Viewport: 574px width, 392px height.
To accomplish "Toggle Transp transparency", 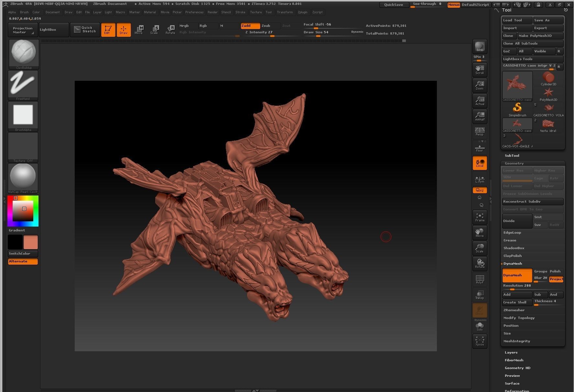I will point(480,295).
